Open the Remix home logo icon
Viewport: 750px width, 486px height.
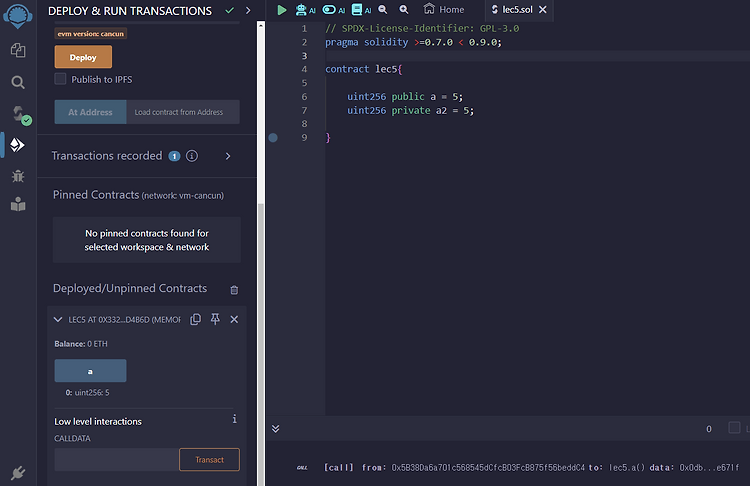pyautogui.click(x=18, y=15)
